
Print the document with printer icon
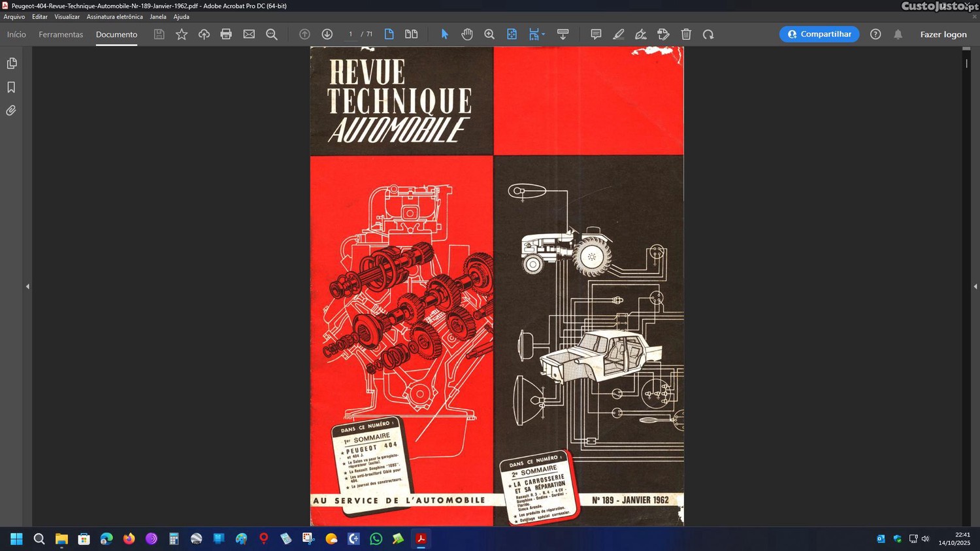tap(226, 35)
